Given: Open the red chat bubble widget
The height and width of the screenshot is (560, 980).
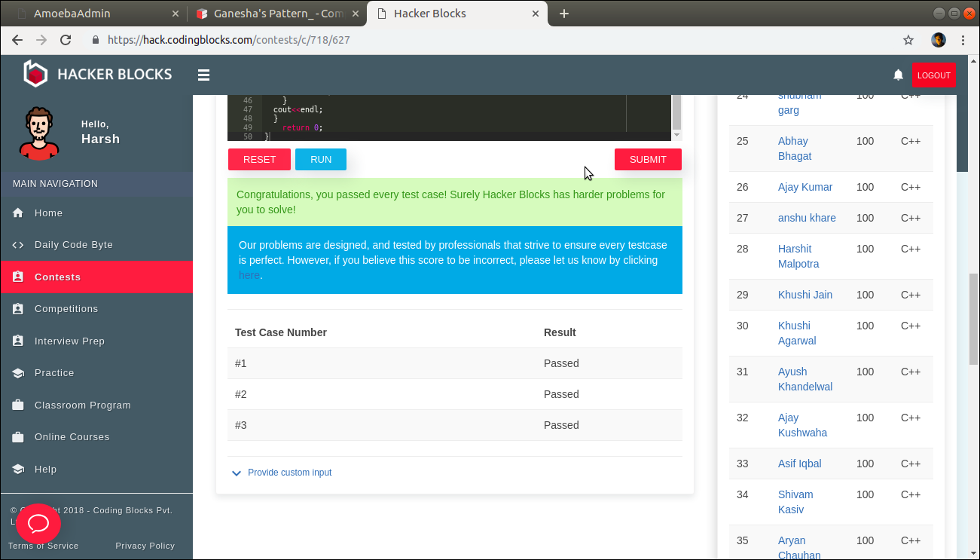Looking at the screenshot, I should (38, 525).
